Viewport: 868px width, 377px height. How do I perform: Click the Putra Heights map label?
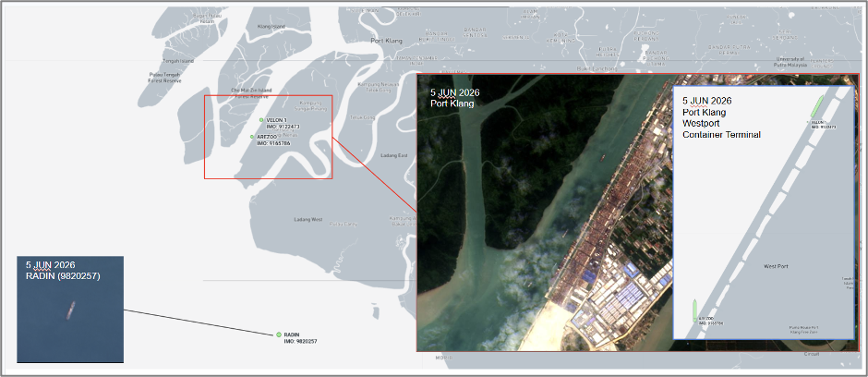(609, 52)
